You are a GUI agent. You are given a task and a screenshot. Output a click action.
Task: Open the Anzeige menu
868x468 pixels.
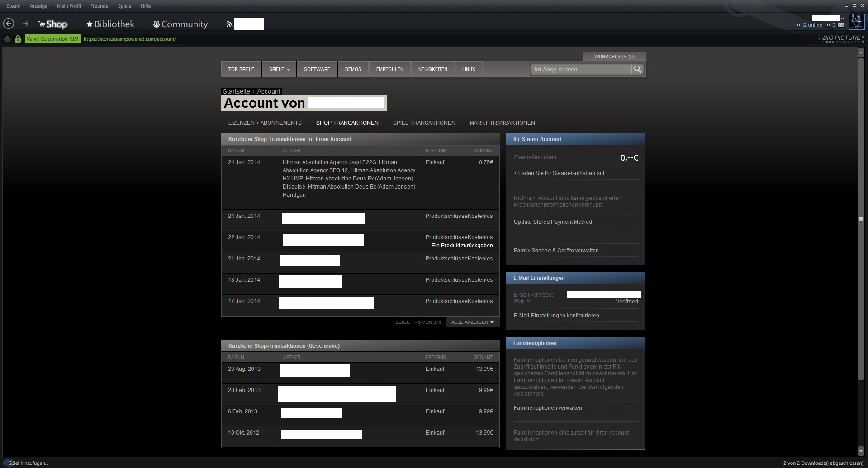tap(38, 6)
